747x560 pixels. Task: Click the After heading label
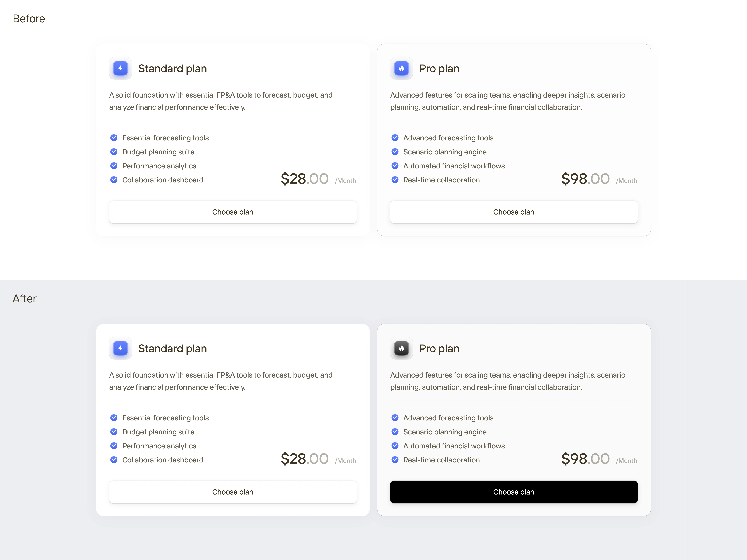24,299
